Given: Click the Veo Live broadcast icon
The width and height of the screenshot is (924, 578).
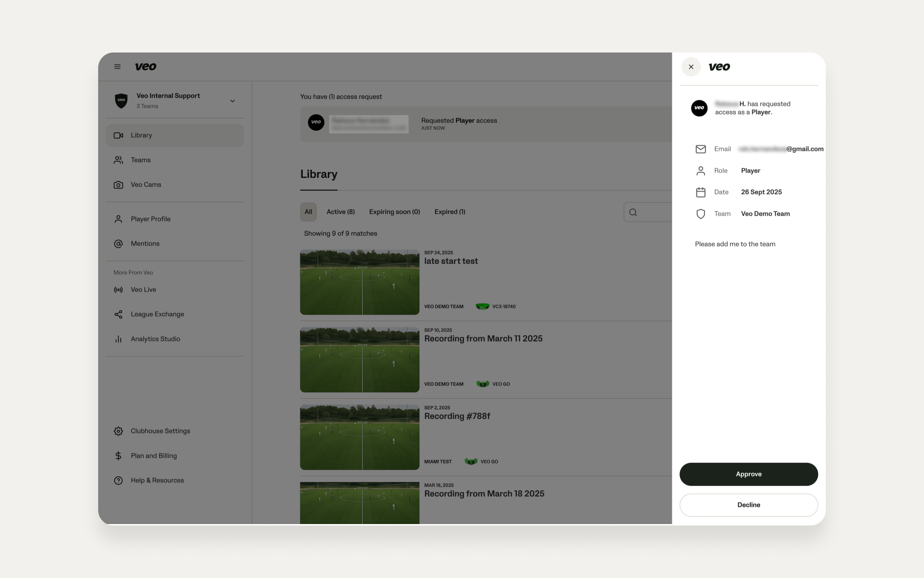Looking at the screenshot, I should (x=118, y=290).
